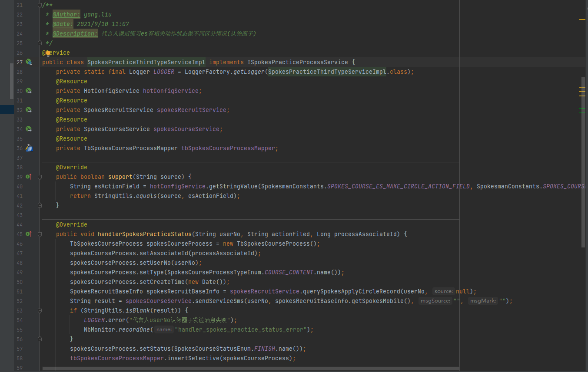Click ISpokesPracticeProcessService interface name
Viewport: 588px width, 372px height.
298,62
